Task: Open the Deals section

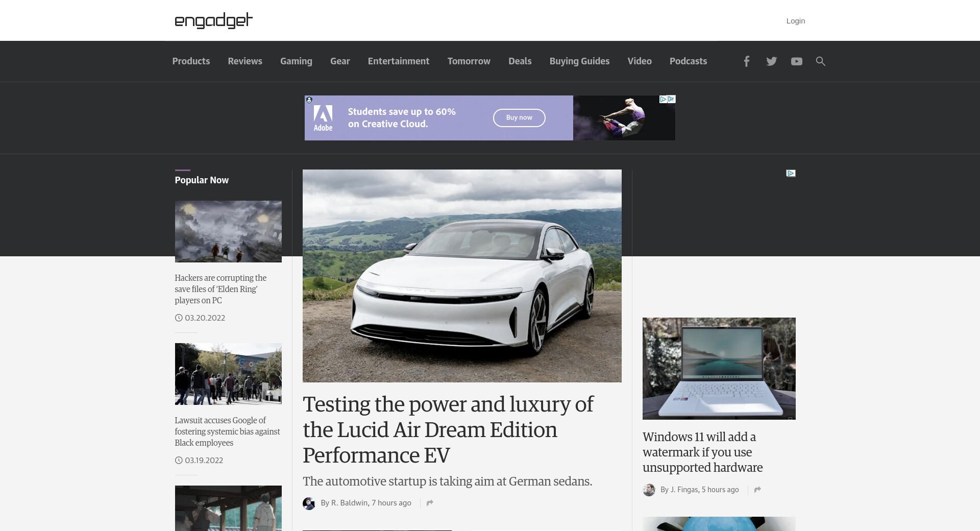Action: click(520, 61)
